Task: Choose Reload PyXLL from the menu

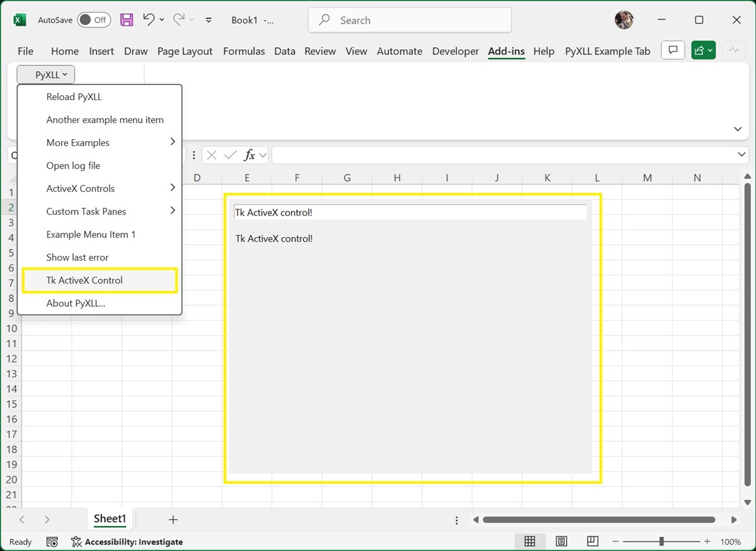Action: 99,97
